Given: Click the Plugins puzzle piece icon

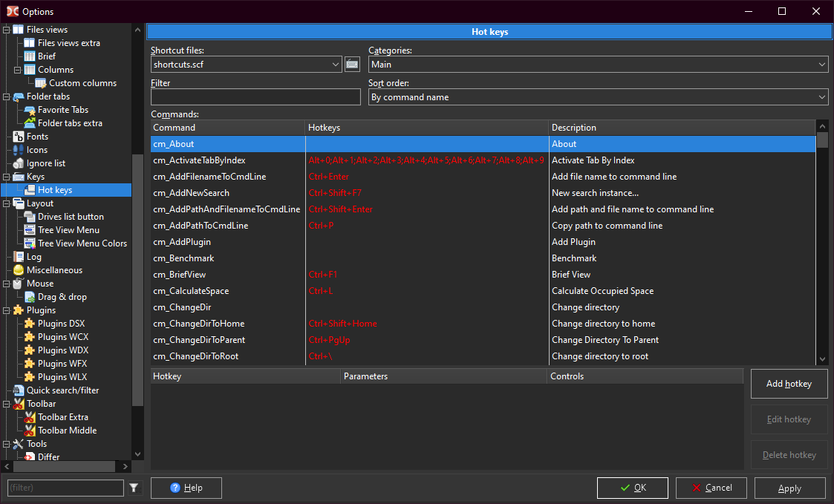Looking at the screenshot, I should click(19, 310).
